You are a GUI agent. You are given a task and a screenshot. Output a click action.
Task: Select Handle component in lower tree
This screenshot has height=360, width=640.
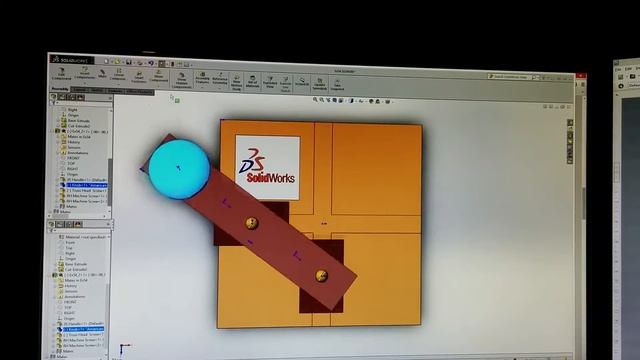83,324
